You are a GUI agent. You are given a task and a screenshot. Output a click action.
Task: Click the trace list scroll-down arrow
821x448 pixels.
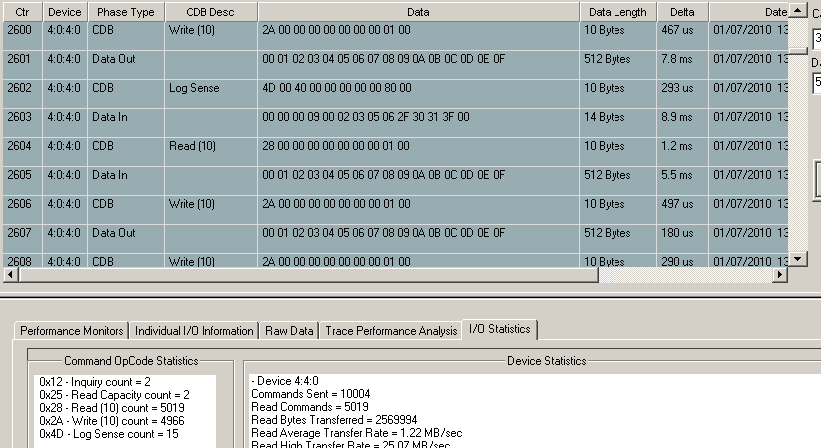[797, 259]
